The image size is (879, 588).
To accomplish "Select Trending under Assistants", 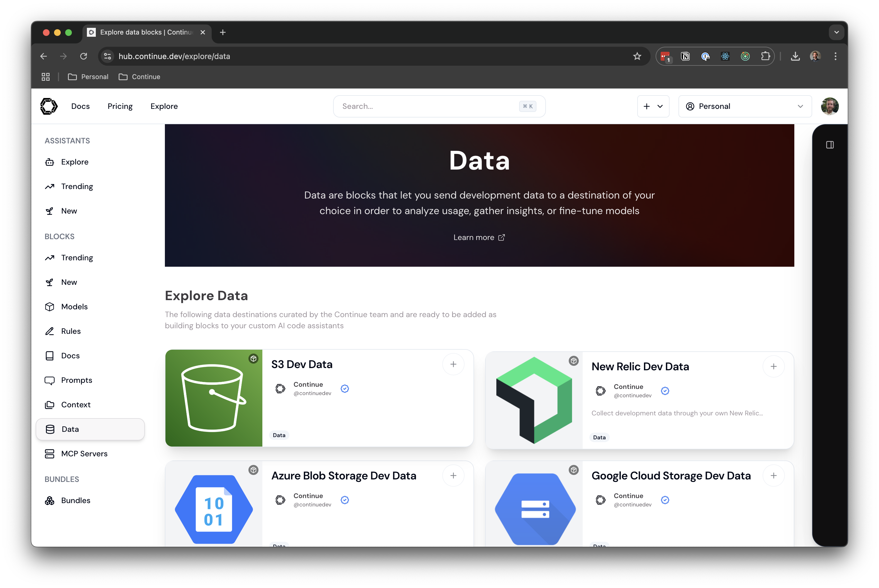I will point(77,186).
